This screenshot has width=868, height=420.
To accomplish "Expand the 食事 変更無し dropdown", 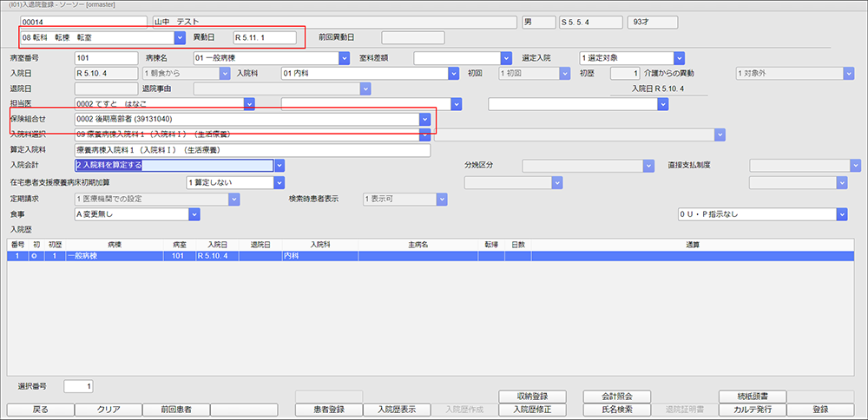I will pos(194,214).
